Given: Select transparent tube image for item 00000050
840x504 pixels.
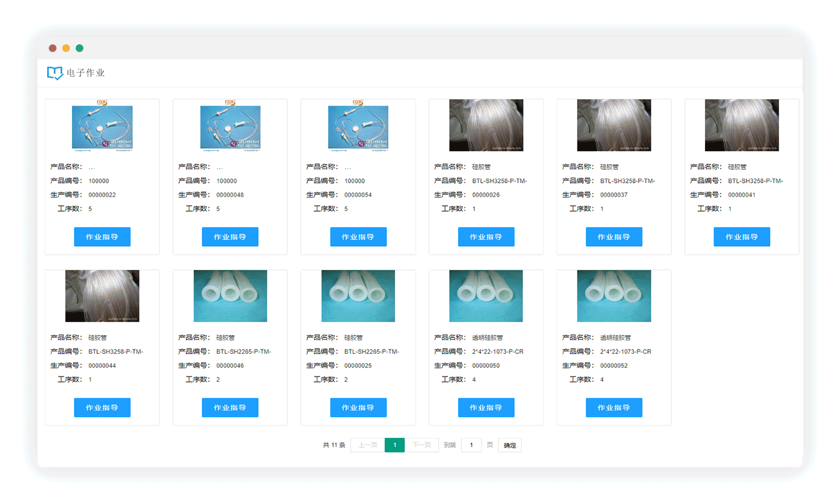Looking at the screenshot, I should click(486, 296).
